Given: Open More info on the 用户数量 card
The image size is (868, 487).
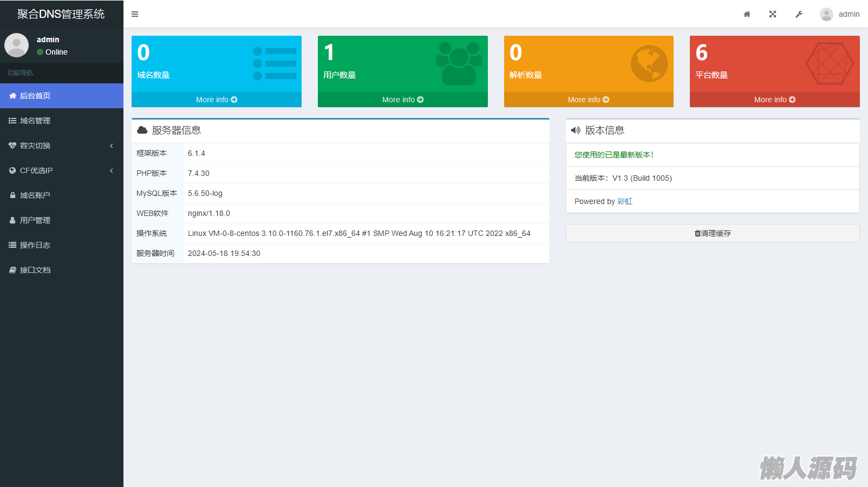Looking at the screenshot, I should (402, 100).
